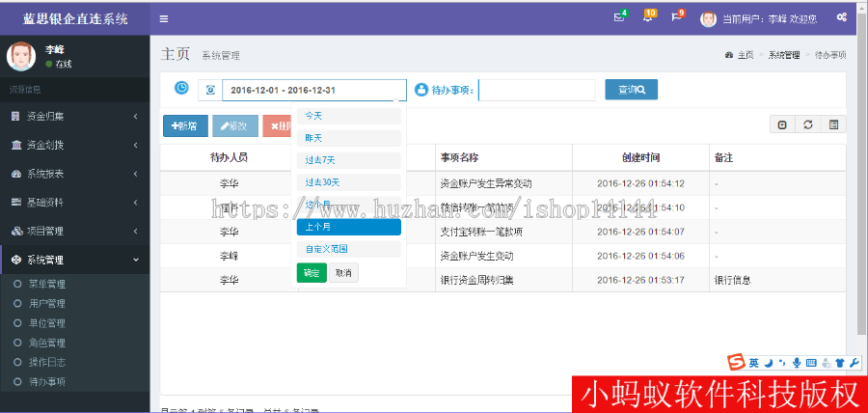Click timestamp 2016-12-26 01:54:06
Image resolution: width=868 pixels, height=413 pixels.
click(x=640, y=256)
